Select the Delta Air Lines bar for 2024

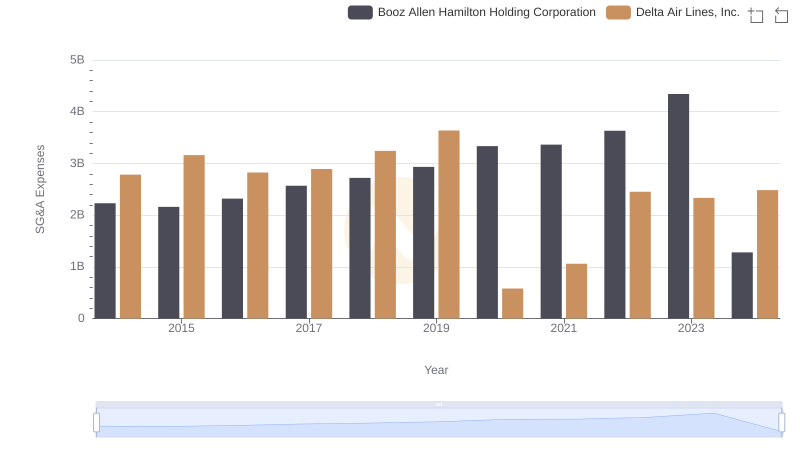(767, 254)
